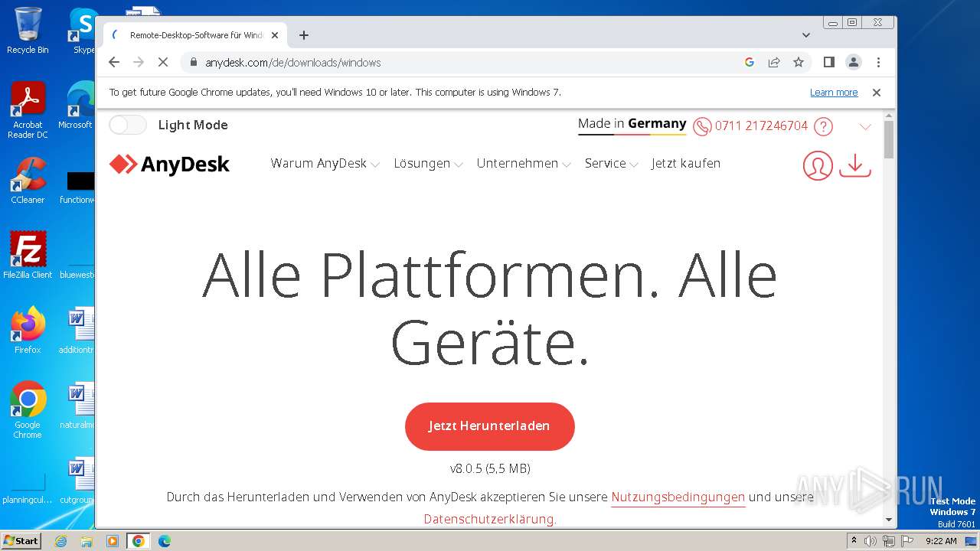The image size is (980, 551).
Task: Bookmark this page with star icon
Action: click(799, 62)
